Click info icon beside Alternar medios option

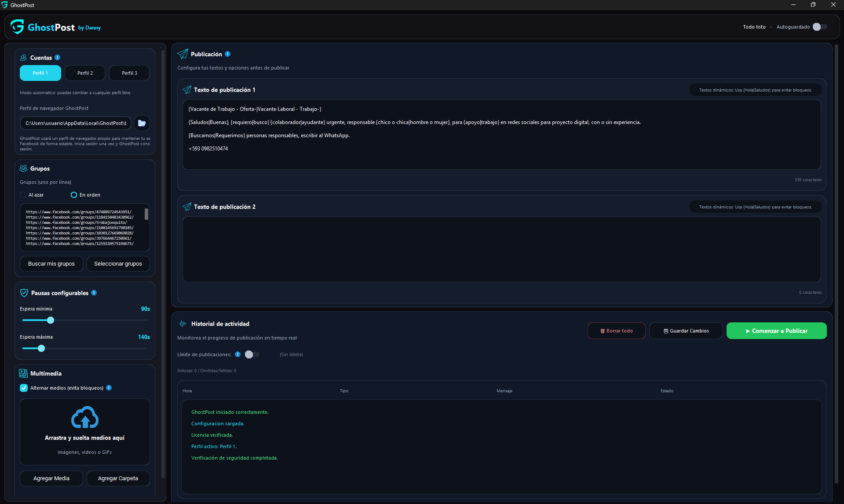click(109, 388)
